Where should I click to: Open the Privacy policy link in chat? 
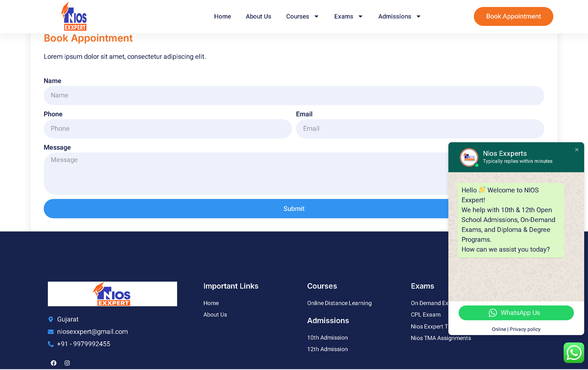coord(525,329)
